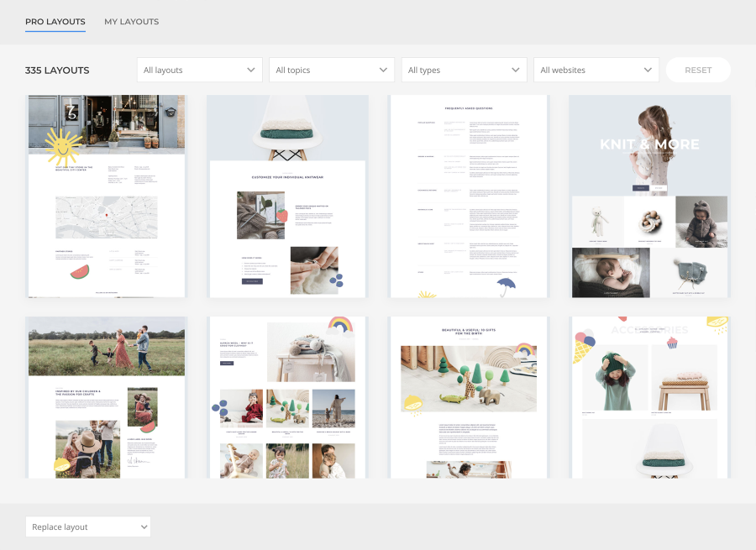Open the Replace layout dropdown
The width and height of the screenshot is (756, 550).
click(x=88, y=526)
